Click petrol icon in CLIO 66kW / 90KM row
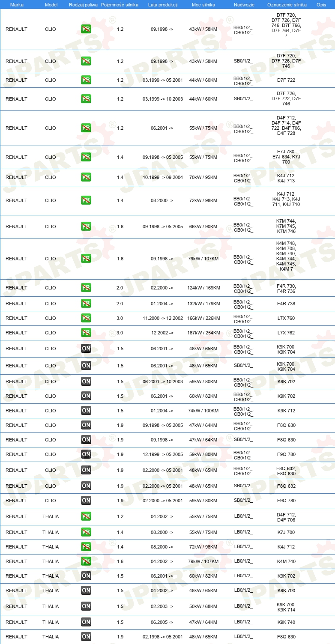The width and height of the screenshot is (335, 644). [x=86, y=227]
